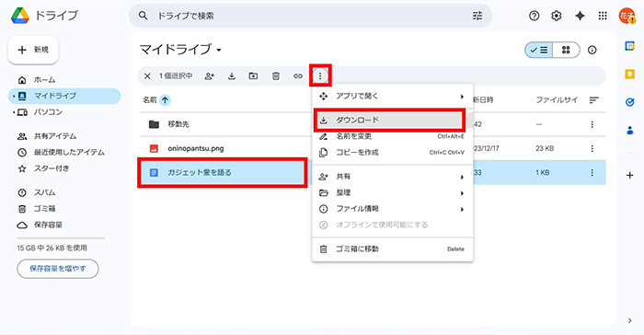644x335 pixels.
Task: Sort by 名前 column header
Action: [x=150, y=100]
